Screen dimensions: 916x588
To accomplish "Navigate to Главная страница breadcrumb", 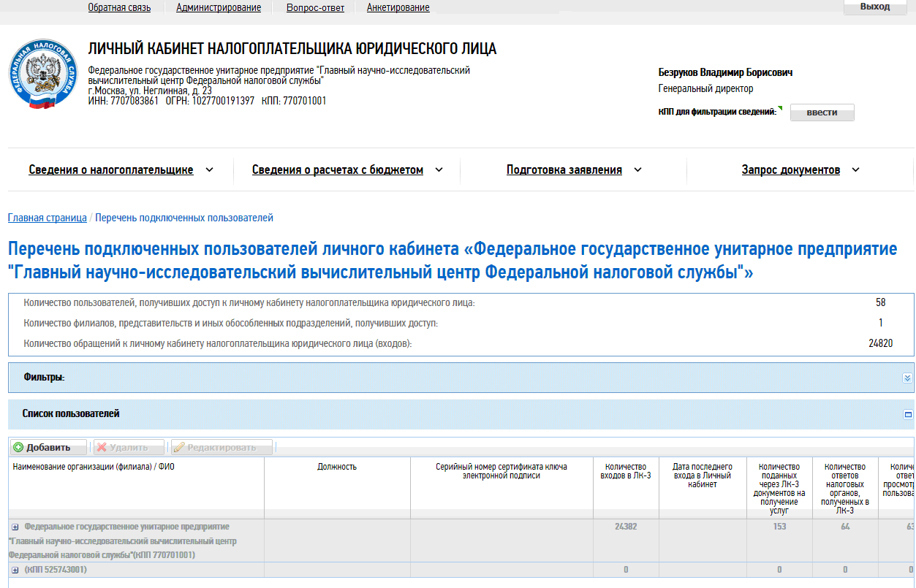I will (47, 218).
